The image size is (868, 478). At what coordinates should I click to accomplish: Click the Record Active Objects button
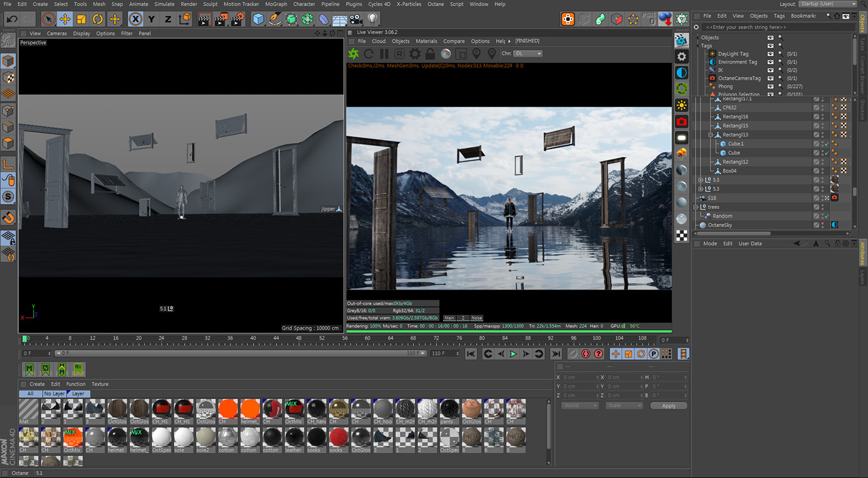[x=572, y=354]
